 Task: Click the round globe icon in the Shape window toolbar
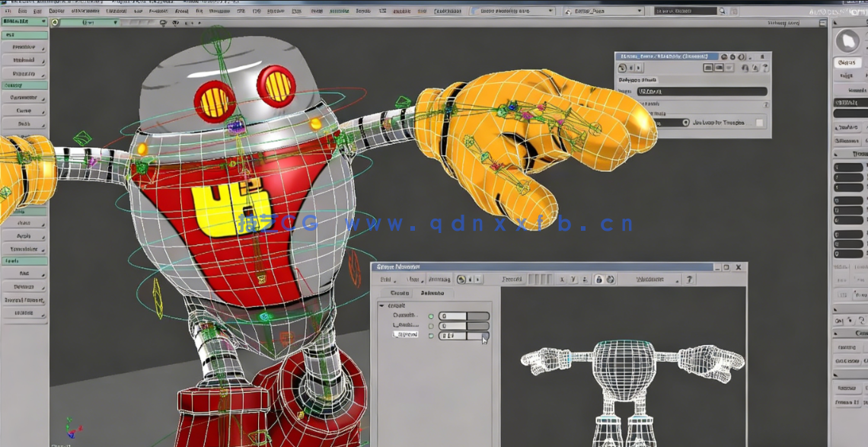coord(610,279)
